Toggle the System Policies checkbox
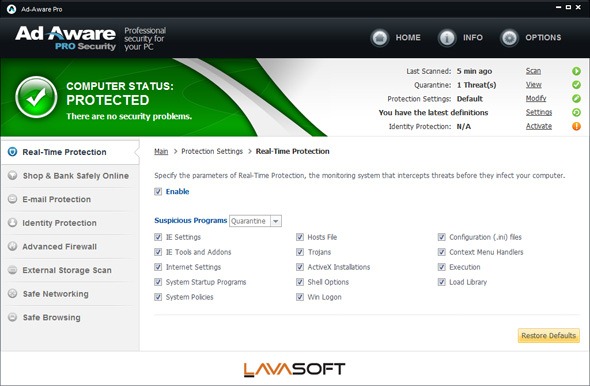The height and width of the screenshot is (386, 590). point(158,297)
